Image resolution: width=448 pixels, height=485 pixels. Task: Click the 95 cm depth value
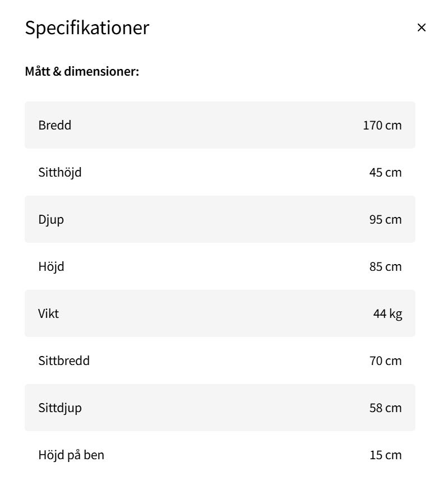click(x=386, y=219)
